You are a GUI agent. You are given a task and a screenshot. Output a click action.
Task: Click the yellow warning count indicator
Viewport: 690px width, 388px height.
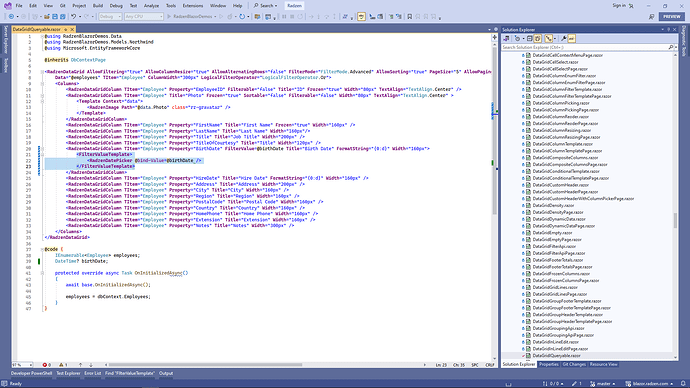tap(63, 365)
